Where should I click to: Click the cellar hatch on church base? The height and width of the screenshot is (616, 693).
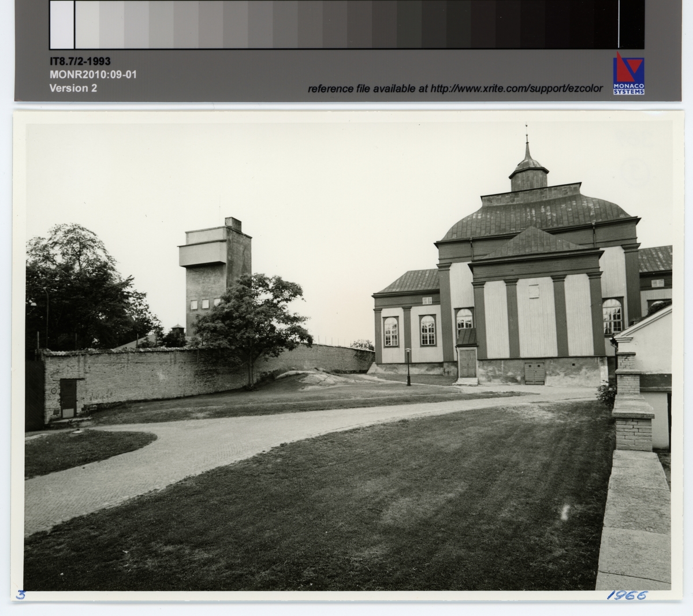(534, 373)
